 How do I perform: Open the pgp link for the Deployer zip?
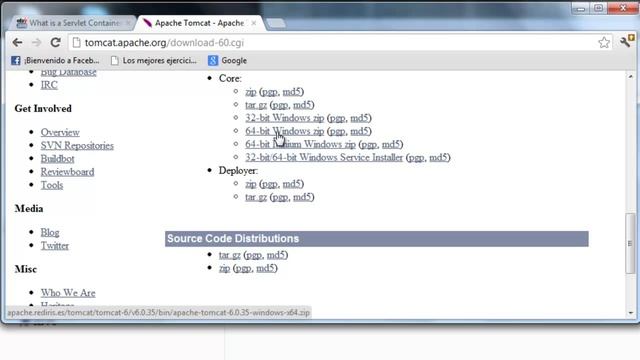[x=270, y=184]
